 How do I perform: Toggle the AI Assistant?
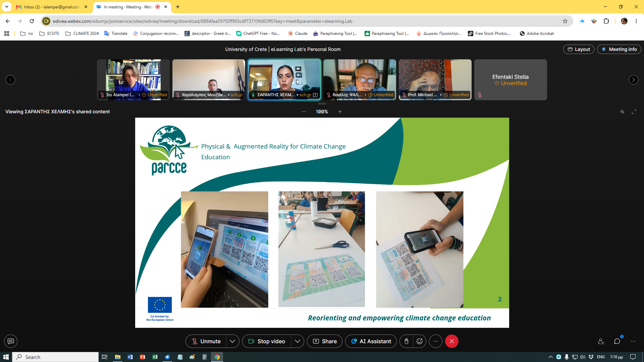point(371,341)
